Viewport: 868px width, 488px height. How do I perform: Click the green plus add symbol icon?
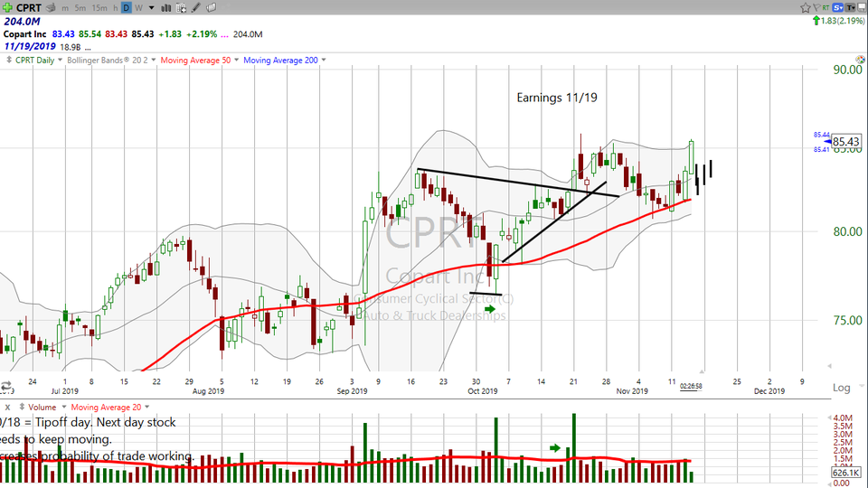click(7, 7)
